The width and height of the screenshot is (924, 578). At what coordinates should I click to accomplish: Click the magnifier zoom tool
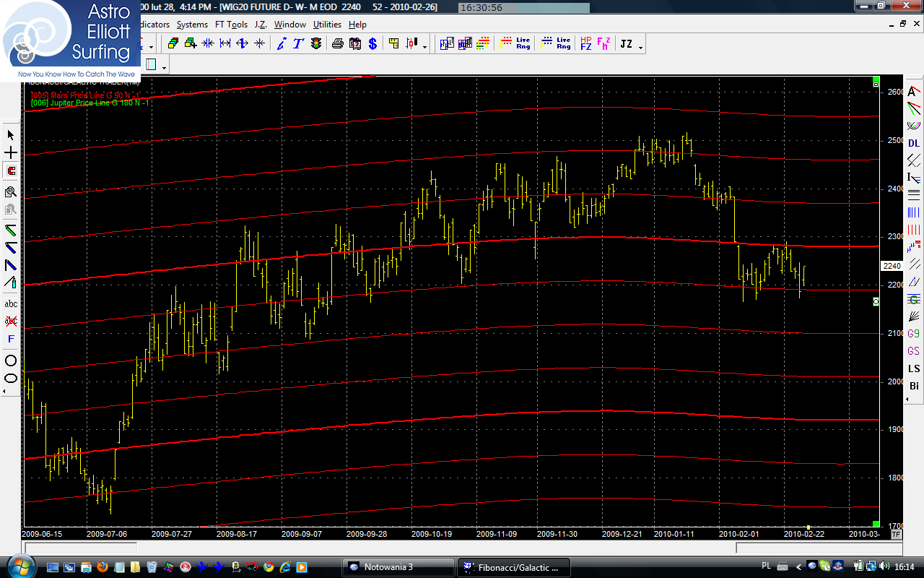11,191
